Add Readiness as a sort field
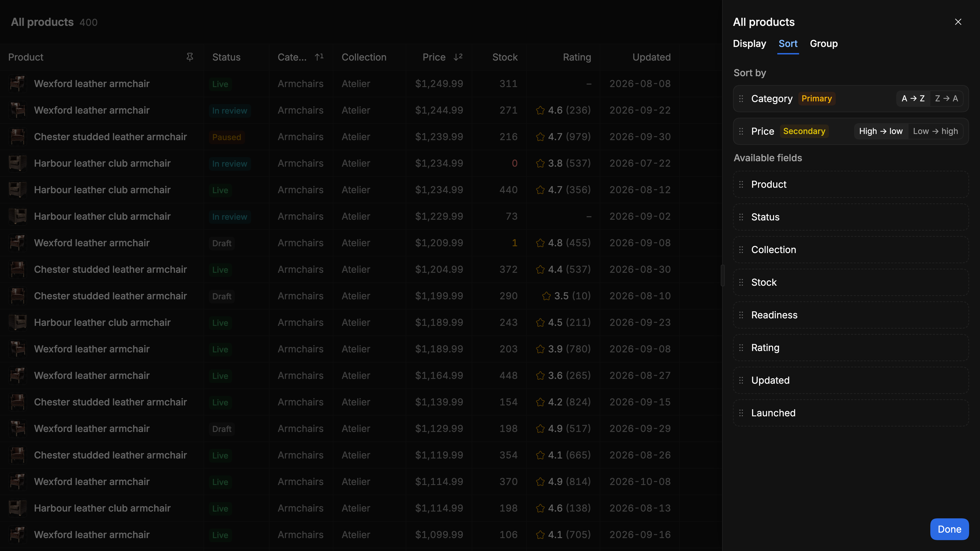This screenshot has height=551, width=980. [851, 315]
